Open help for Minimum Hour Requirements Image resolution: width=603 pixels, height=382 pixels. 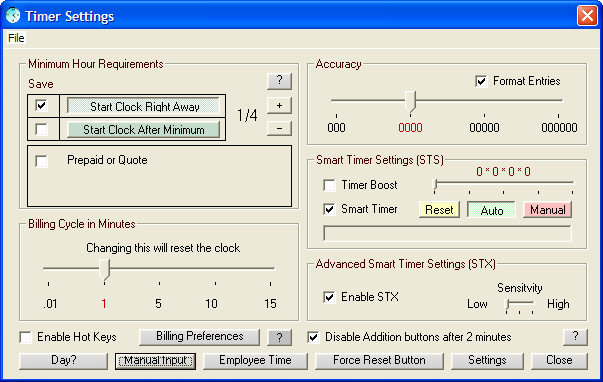279,81
